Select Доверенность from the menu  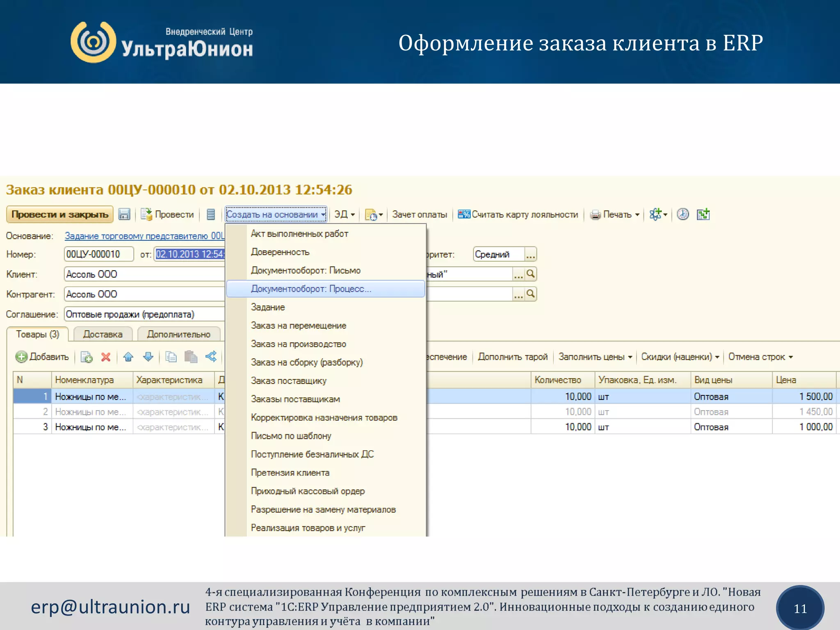tap(326, 252)
